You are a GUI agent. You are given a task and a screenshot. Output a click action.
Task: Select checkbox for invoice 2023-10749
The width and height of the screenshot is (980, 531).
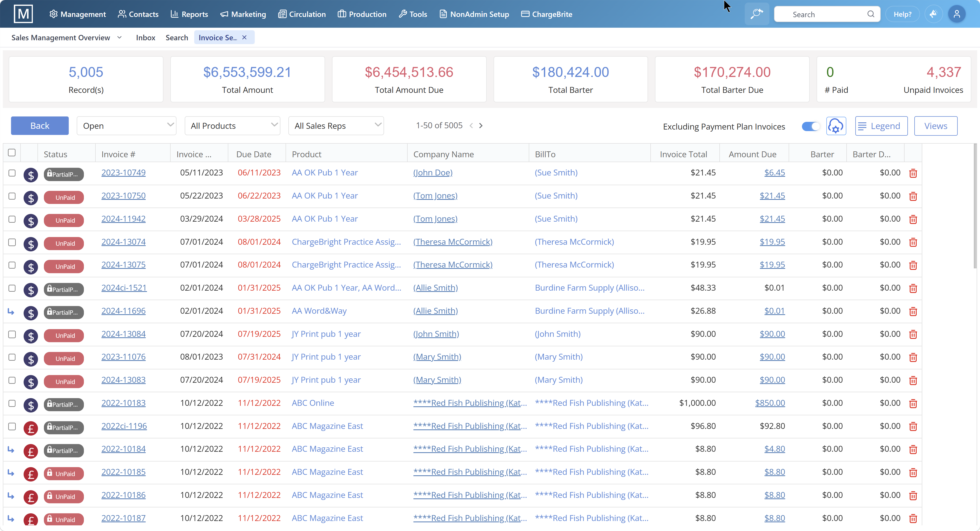click(12, 173)
